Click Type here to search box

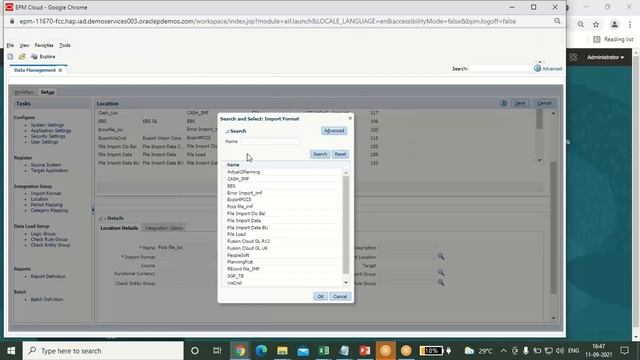[x=103, y=351]
